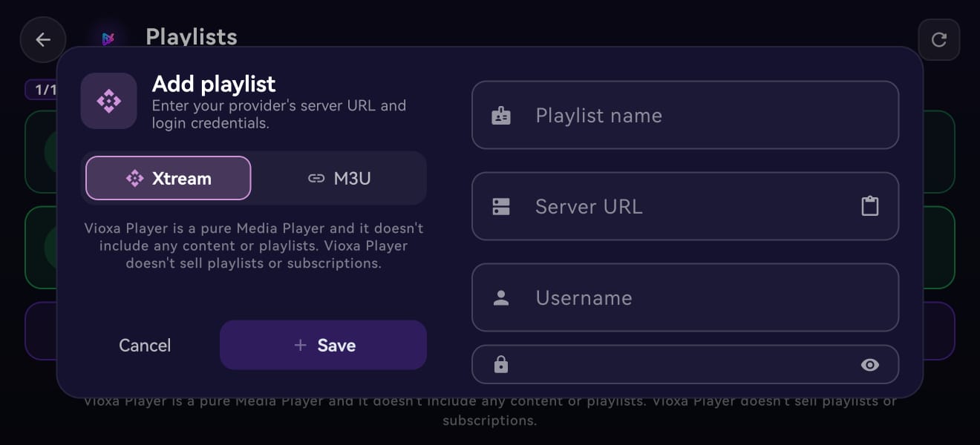Click the padlock icon in password field
This screenshot has width=980, height=445.
tap(501, 364)
